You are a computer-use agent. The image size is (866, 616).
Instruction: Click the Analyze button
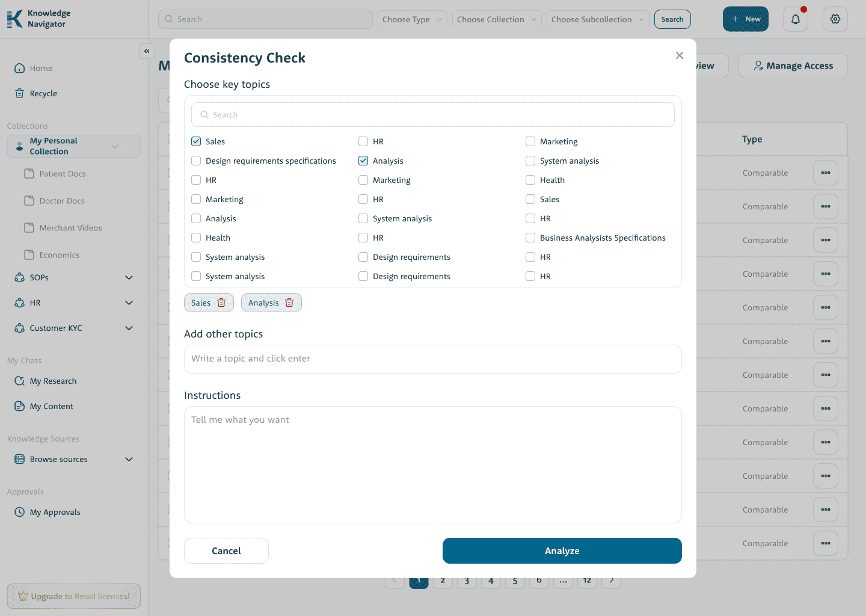tap(562, 550)
